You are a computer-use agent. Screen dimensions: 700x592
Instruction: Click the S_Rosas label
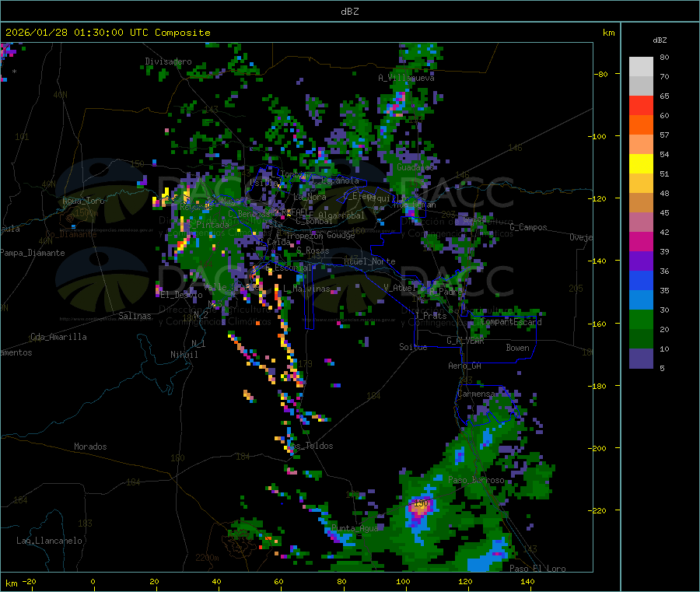(313, 251)
